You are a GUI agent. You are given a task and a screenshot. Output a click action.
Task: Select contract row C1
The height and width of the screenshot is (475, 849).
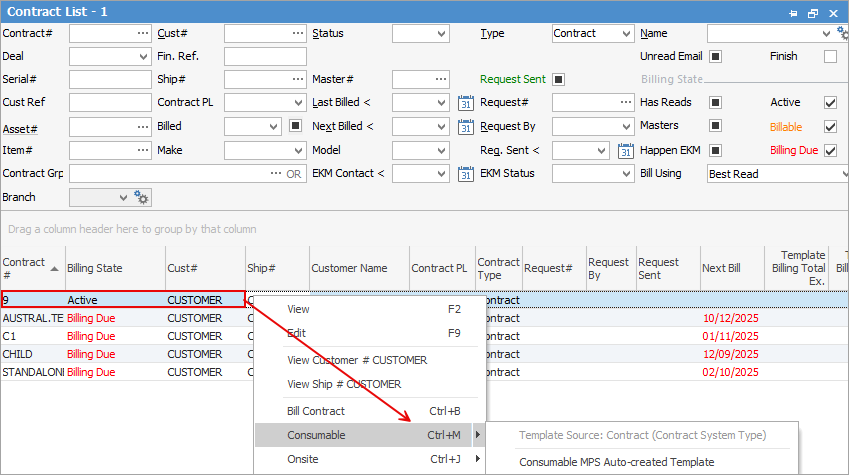(9, 336)
